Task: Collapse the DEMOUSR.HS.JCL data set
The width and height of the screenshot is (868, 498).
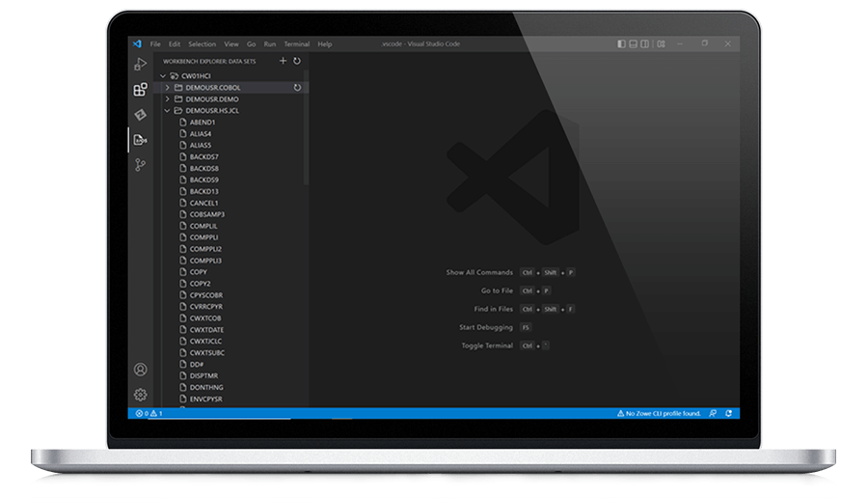Action: [167, 110]
